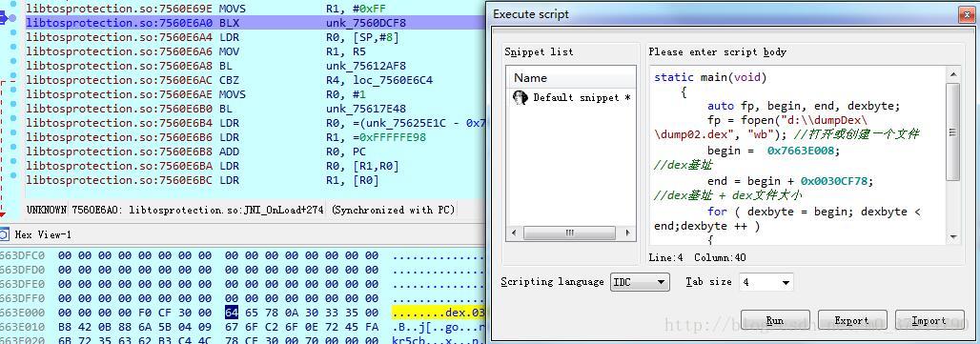Viewport: 980px width, 344px height.
Task: Click the 'auto fp, begin, end, dexbyte;' line
Action: coord(804,106)
